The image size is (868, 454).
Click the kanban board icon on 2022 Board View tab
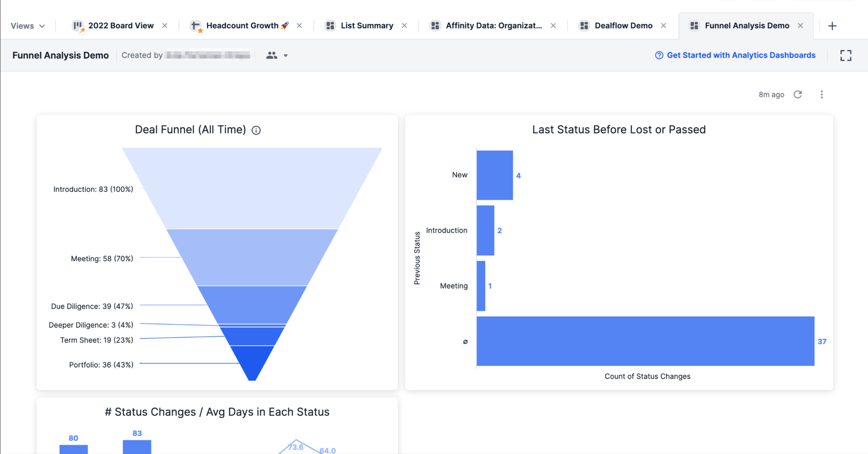78,26
